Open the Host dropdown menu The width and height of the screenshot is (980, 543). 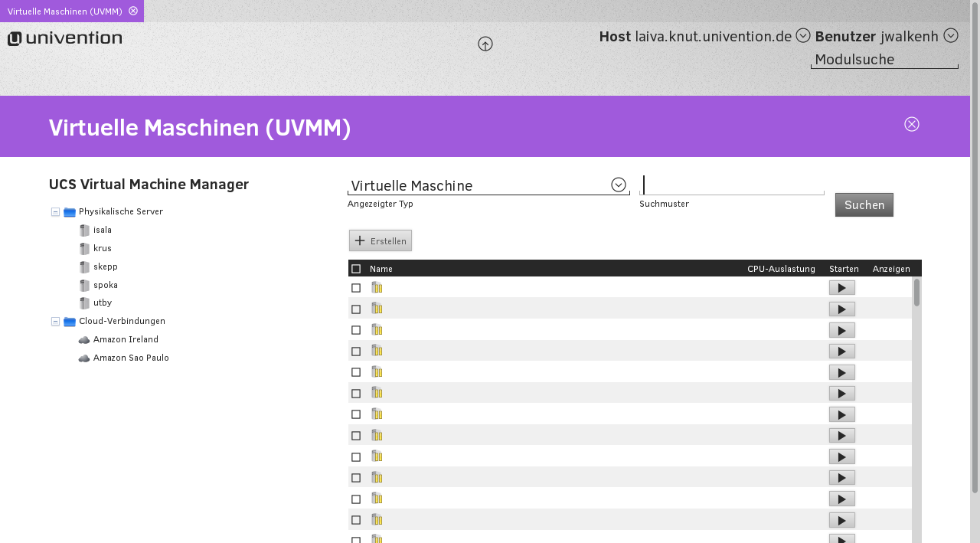802,35
